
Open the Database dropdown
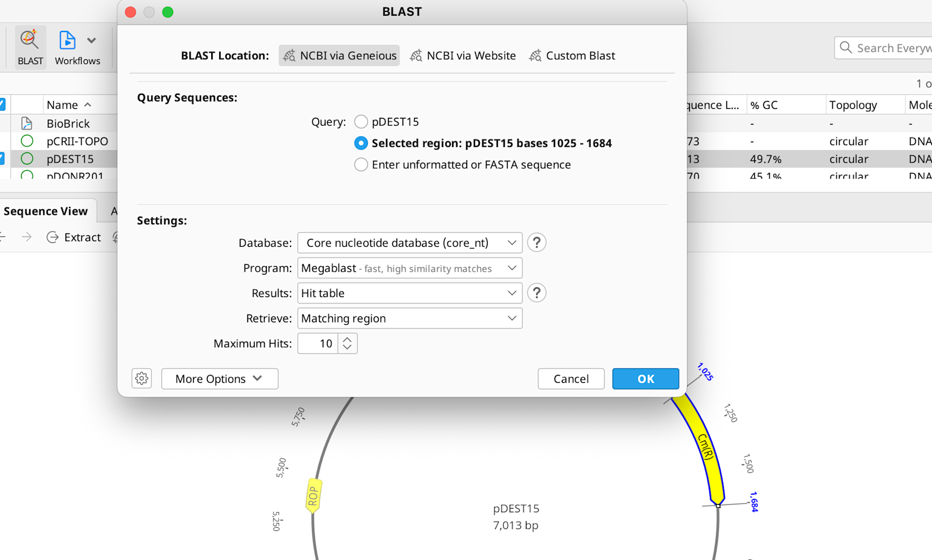(x=410, y=243)
